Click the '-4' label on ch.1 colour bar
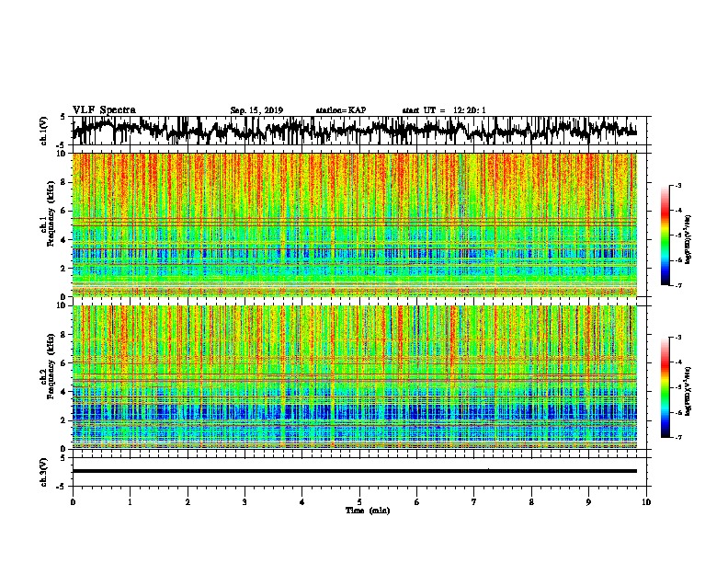728x563 pixels. [x=677, y=211]
